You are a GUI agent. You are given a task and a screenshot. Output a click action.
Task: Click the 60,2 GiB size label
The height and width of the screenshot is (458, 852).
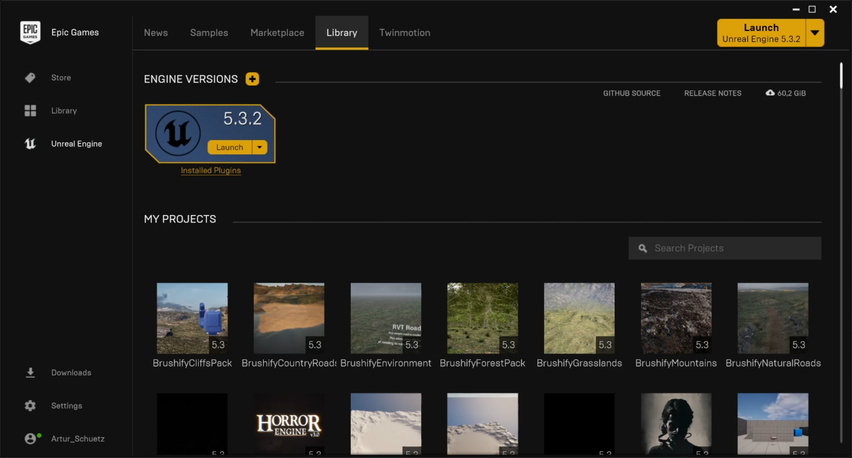coord(792,93)
